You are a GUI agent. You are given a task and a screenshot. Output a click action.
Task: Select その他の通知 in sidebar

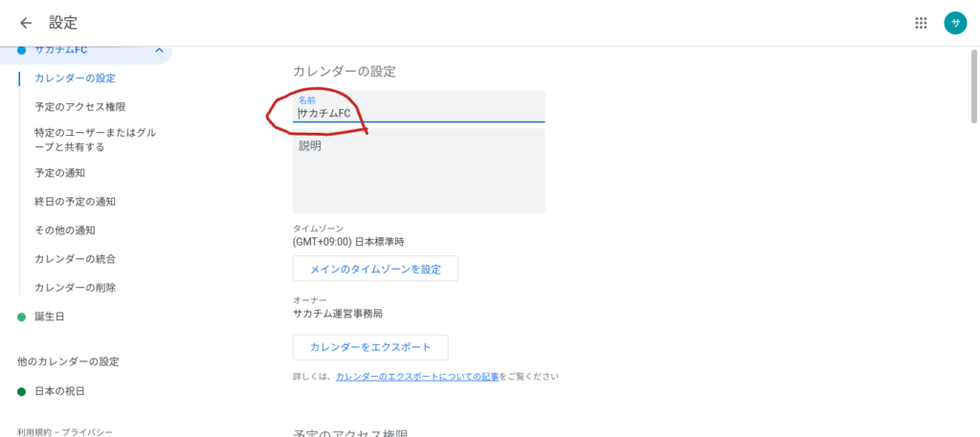click(x=64, y=230)
